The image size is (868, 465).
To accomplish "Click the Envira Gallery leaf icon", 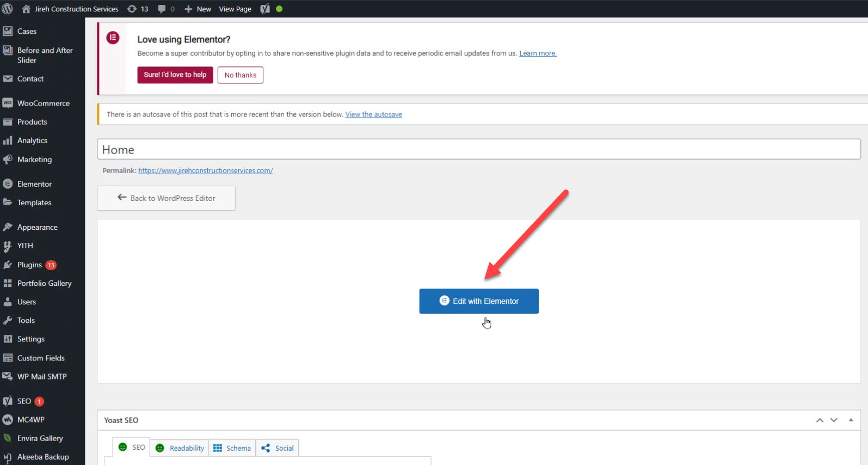I will [8, 438].
